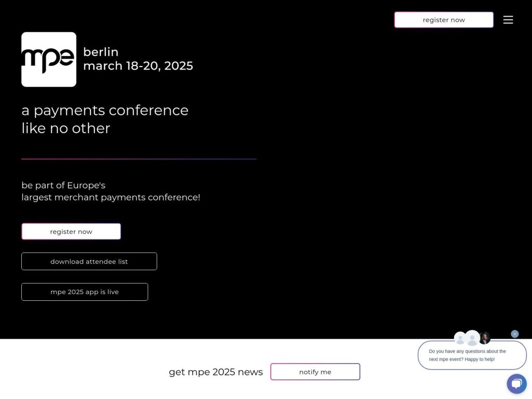Open the hamburger navigation menu
This screenshot has height=399, width=532.
point(508,20)
